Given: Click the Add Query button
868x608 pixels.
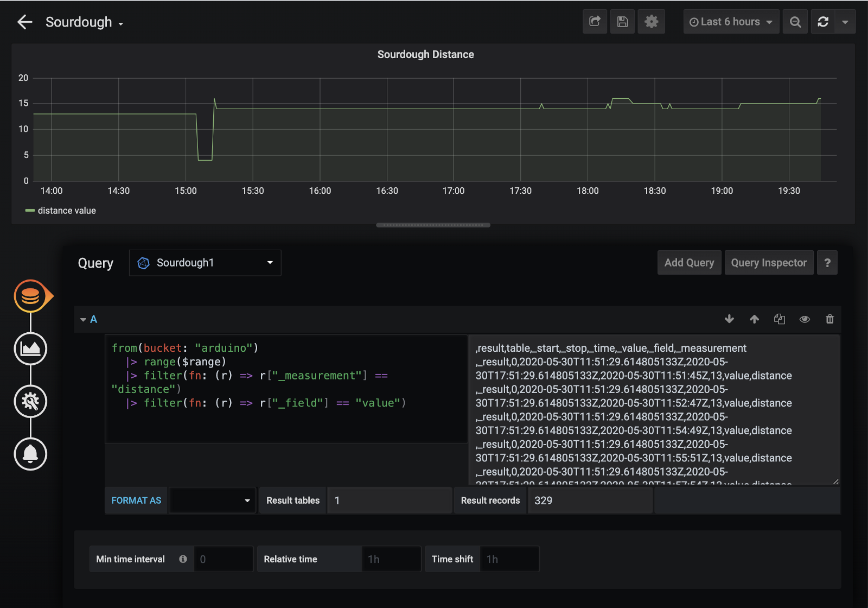Looking at the screenshot, I should tap(689, 263).
